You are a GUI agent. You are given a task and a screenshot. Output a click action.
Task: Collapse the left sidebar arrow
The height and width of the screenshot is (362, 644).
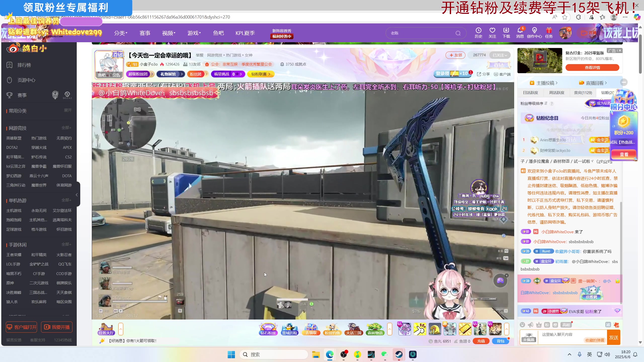(77, 195)
